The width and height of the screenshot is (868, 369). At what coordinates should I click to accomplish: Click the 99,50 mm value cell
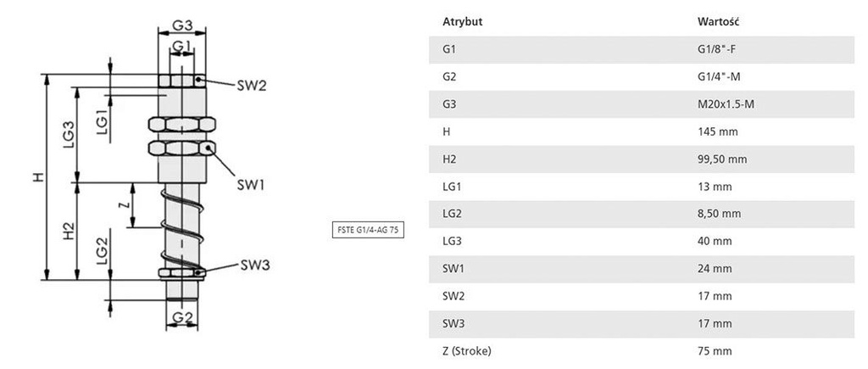coord(721,159)
